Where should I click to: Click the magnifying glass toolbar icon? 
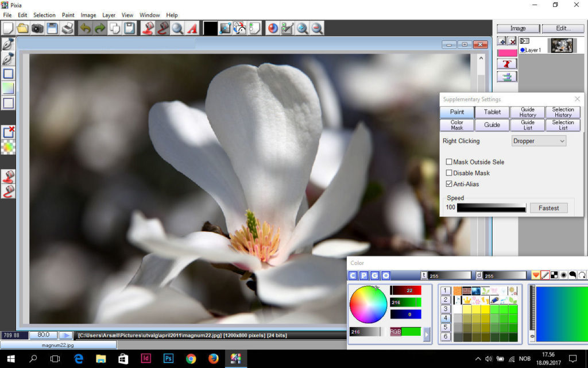(177, 28)
